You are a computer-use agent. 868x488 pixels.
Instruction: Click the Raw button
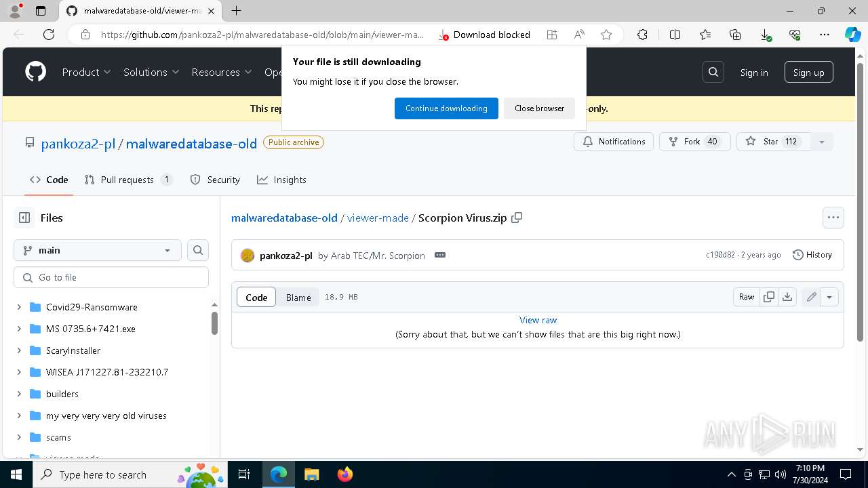(x=747, y=297)
